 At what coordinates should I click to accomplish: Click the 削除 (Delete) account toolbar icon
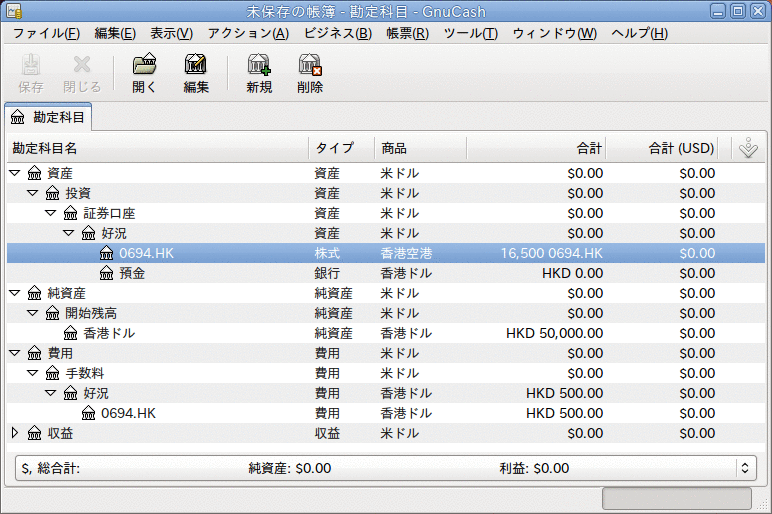pos(310,73)
